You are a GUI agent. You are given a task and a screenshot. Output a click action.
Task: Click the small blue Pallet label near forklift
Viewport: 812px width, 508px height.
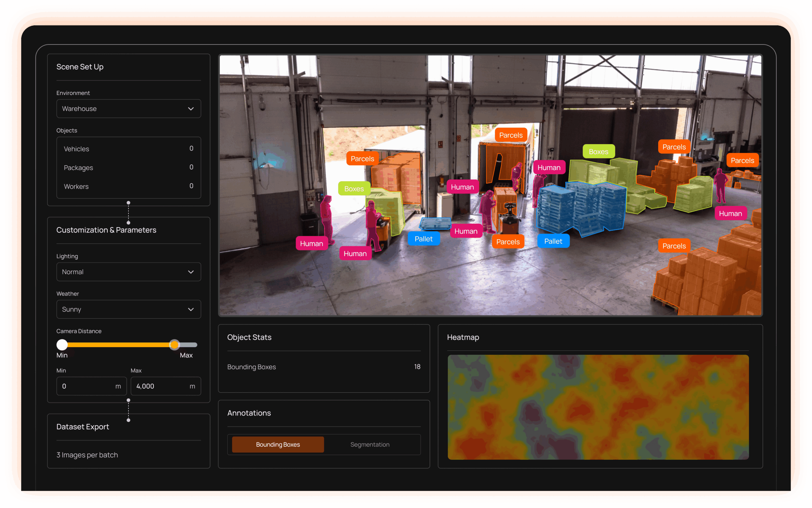(423, 239)
